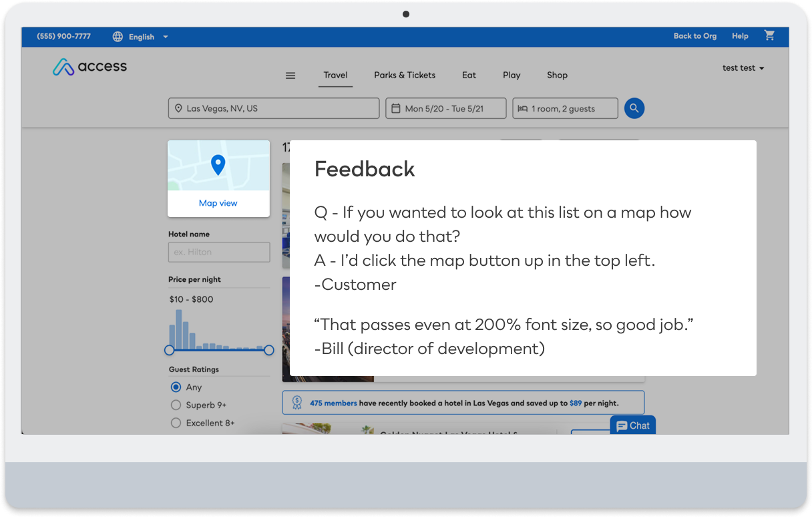Screen dimensions: 812x517
Task: Click the Back to Org link
Action: (695, 36)
